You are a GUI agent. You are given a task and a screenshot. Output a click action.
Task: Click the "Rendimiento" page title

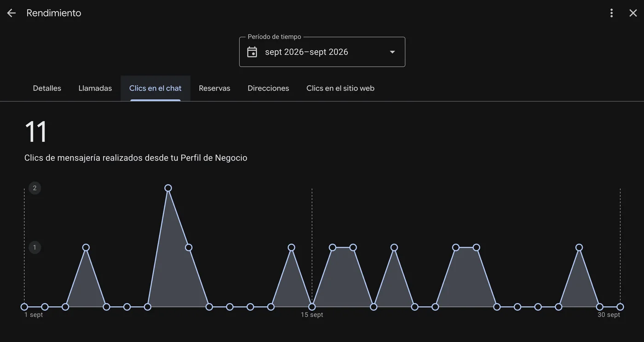pos(54,13)
